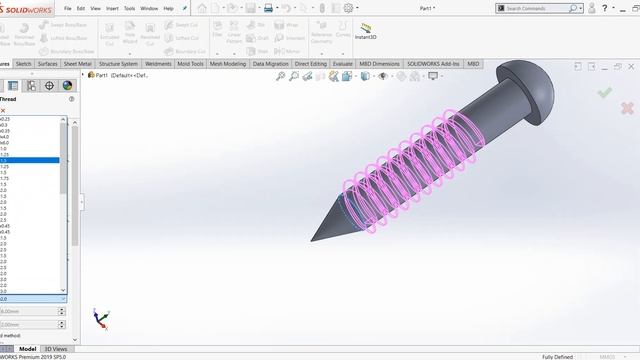This screenshot has width=640, height=360.
Task: Click the View Orientation icon
Action: [347, 76]
